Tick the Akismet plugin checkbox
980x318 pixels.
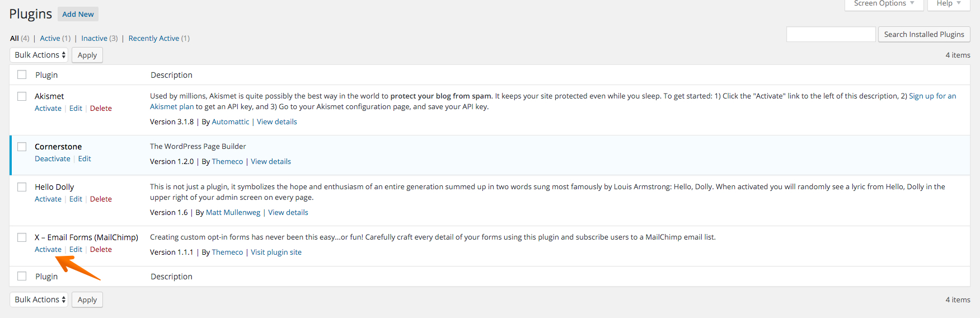[22, 96]
